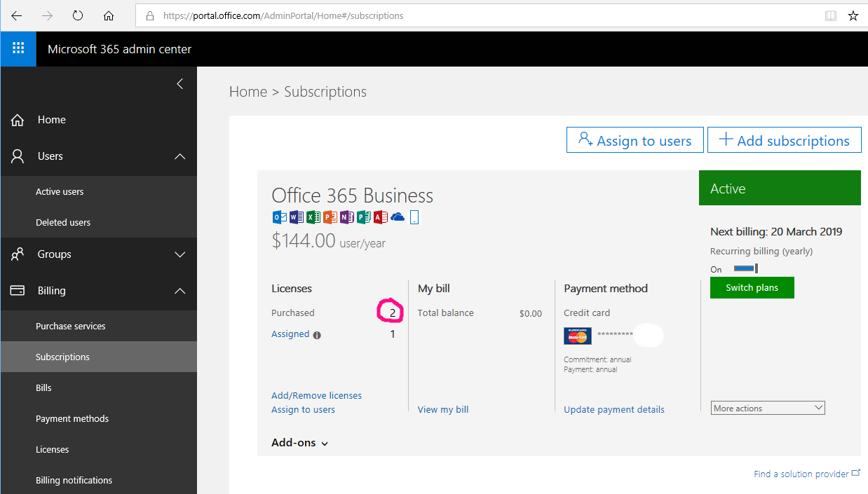Click the Billing card icon in sidebar
The width and height of the screenshot is (868, 494).
(18, 291)
